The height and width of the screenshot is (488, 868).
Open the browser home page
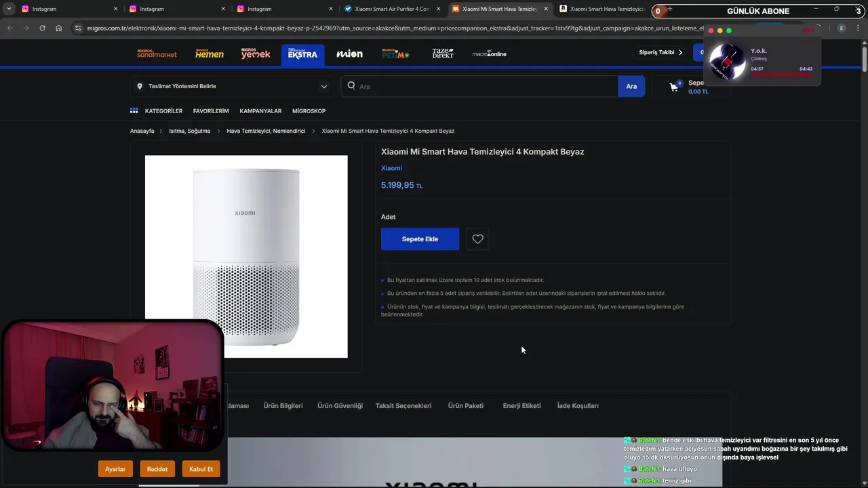(x=58, y=28)
